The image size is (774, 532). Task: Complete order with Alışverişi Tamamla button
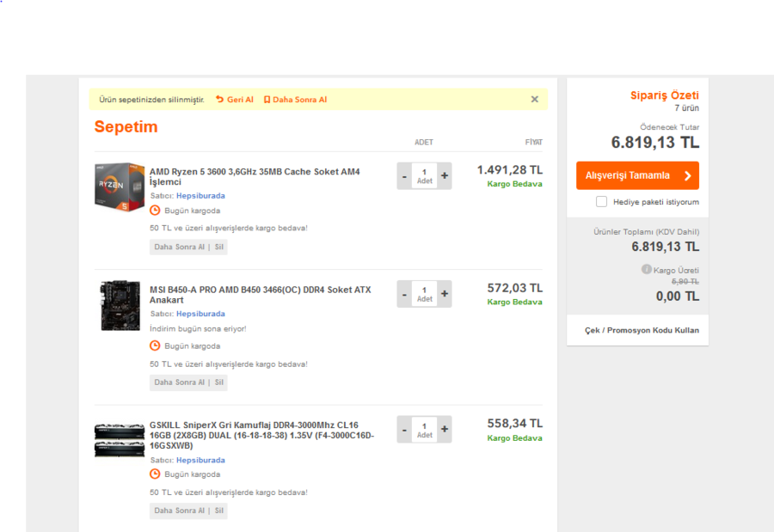(637, 175)
